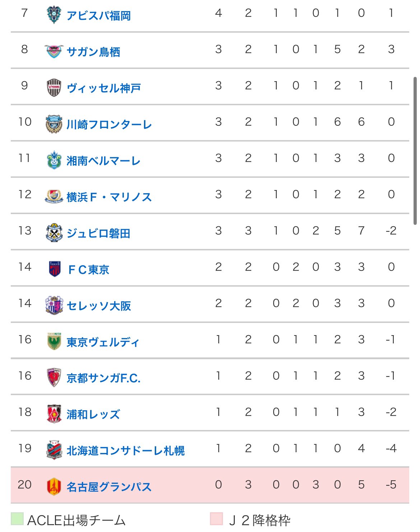Click the FC Tokyo shield logo
This screenshot has height=532, width=420.
tap(55, 269)
